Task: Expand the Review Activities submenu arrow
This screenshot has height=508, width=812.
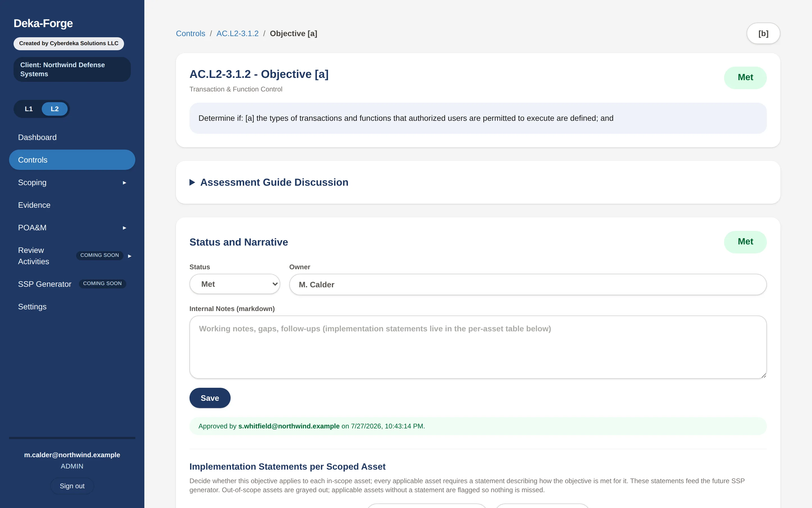Action: 129,256
